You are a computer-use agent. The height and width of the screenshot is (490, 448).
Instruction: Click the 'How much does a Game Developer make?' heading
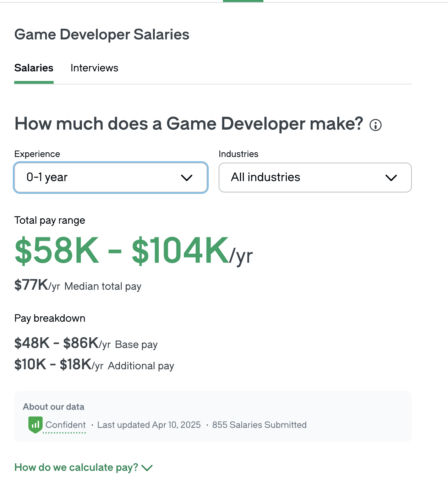click(x=189, y=124)
